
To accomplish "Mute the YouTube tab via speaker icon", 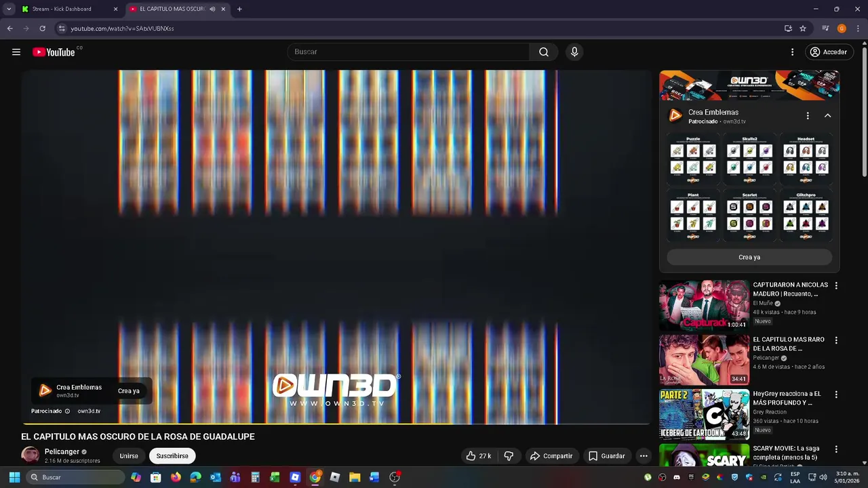I will (x=212, y=9).
